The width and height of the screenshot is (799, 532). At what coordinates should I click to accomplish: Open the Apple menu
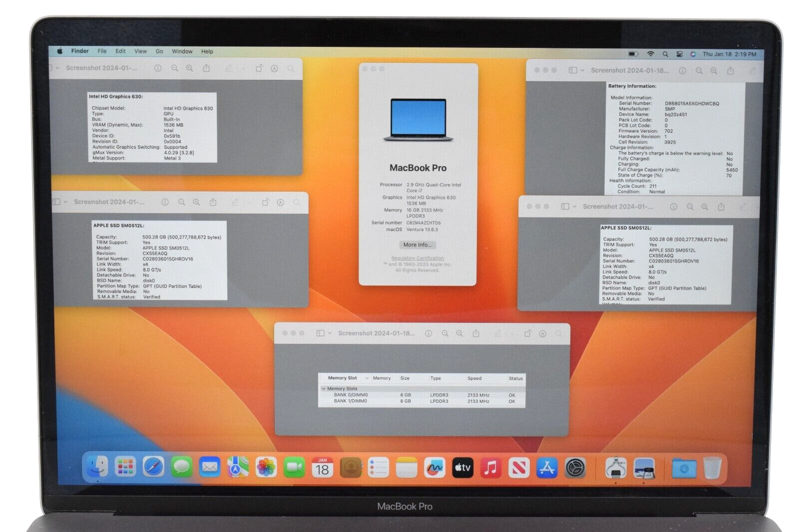(60, 51)
